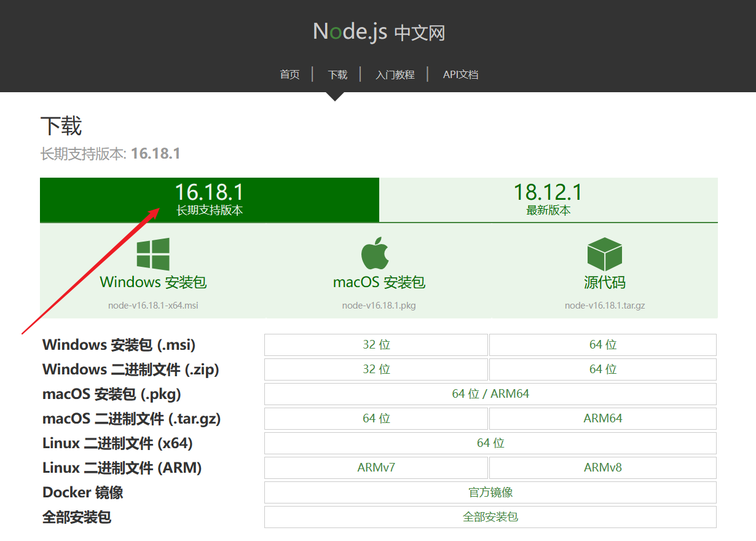Screen dimensions: 756x541
Task: Click the 下载 page heading
Action: coord(61,126)
